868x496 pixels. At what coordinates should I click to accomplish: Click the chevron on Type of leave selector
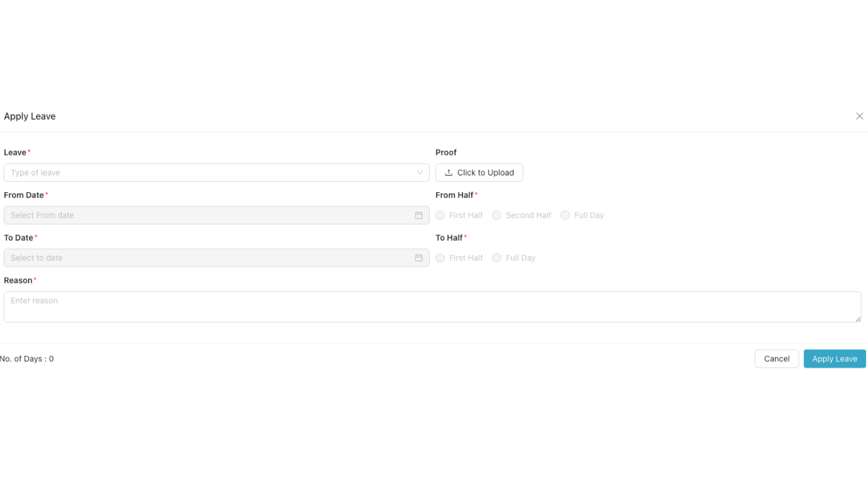(x=419, y=172)
